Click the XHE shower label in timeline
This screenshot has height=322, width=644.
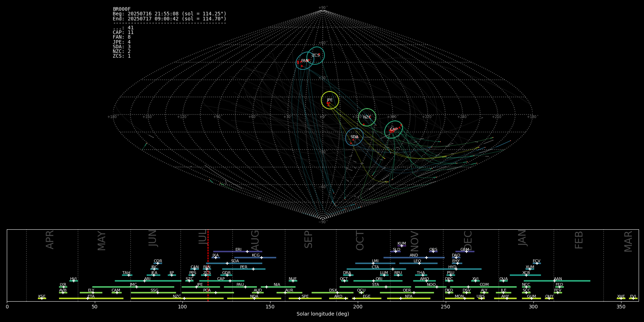621,297
